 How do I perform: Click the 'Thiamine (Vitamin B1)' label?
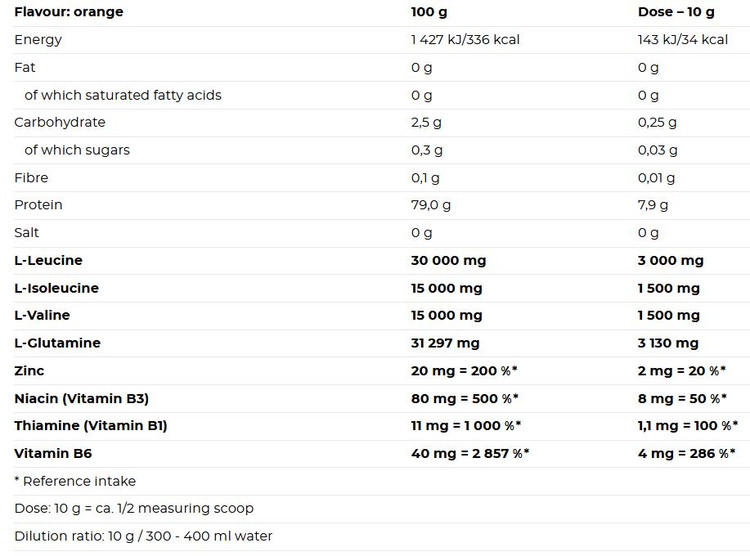pyautogui.click(x=90, y=425)
